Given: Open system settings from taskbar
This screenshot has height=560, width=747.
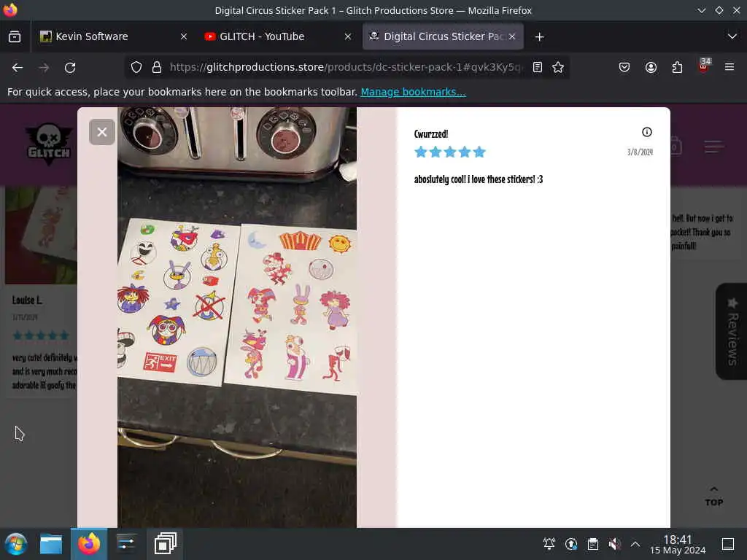Looking at the screenshot, I should click(126, 544).
